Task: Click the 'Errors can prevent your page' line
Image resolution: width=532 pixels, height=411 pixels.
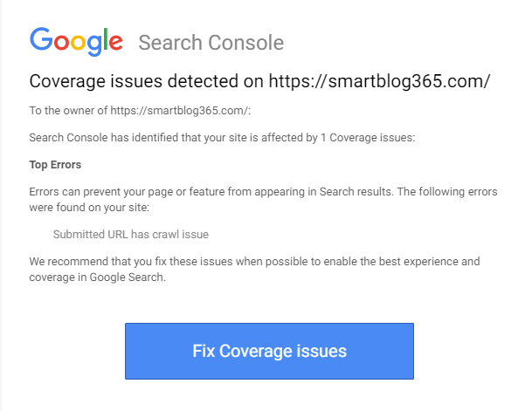Action: pos(263,192)
